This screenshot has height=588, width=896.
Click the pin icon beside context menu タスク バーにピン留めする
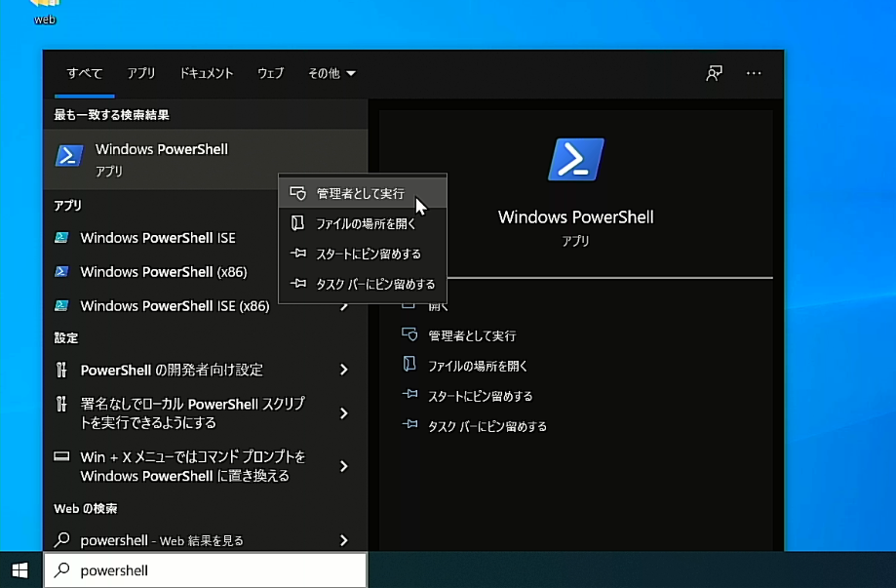click(x=297, y=284)
